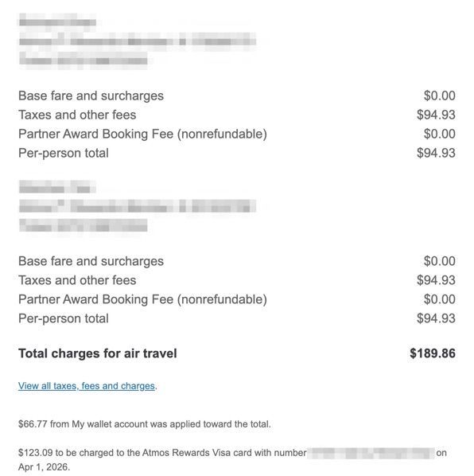Click second passenger's Taxes and other fees label
Image resolution: width=474 pixels, height=476 pixels.
77,280
